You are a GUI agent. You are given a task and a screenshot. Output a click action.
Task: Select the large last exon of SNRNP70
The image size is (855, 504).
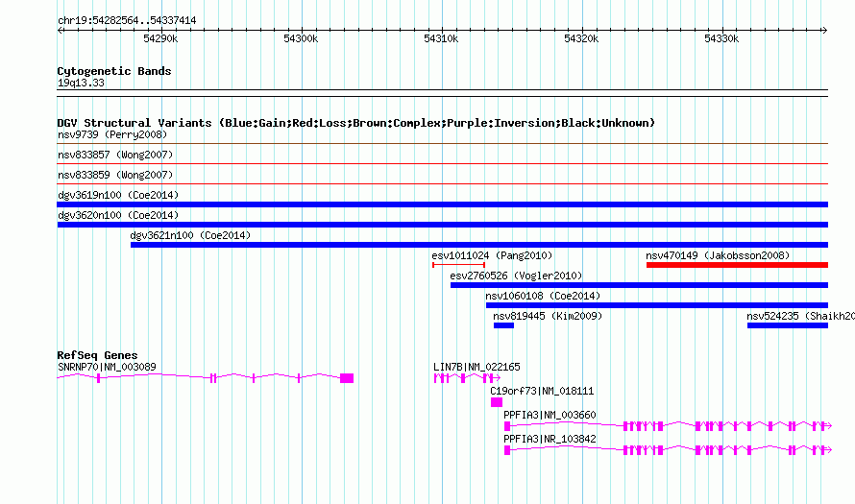pyautogui.click(x=347, y=378)
